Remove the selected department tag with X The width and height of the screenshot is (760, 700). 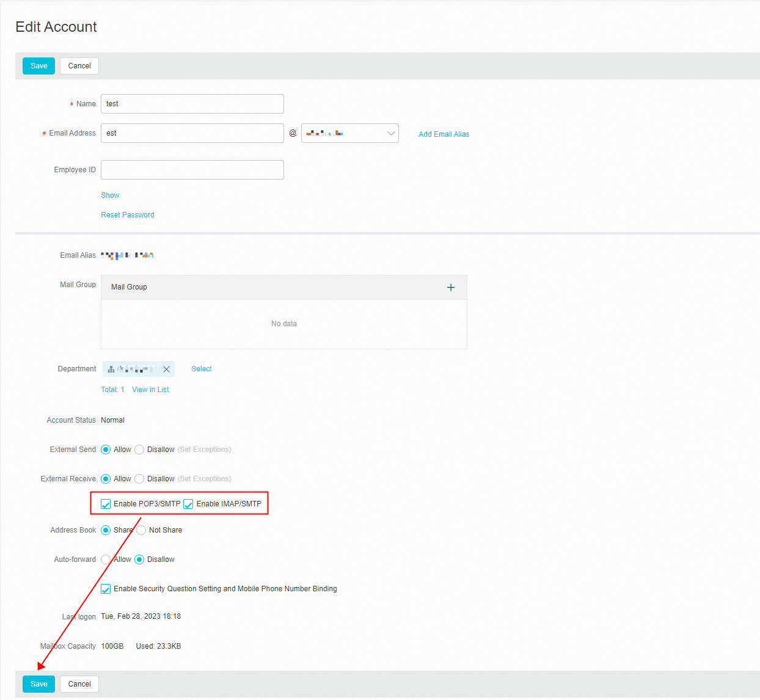pyautogui.click(x=166, y=369)
